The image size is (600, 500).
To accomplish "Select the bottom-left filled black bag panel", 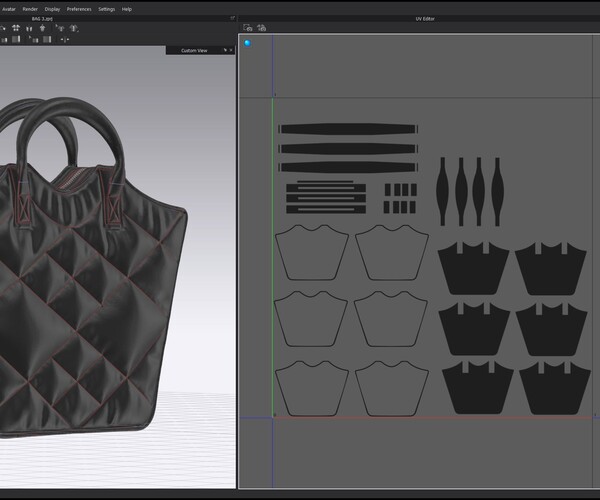I will coord(478,388).
